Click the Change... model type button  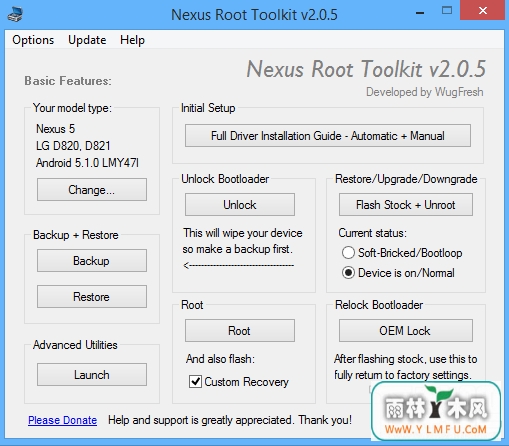point(92,189)
